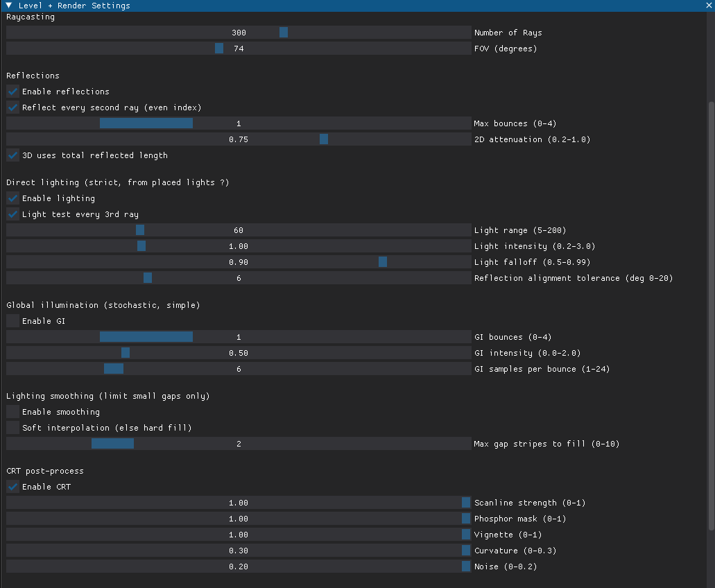Click the Number of Rays slider

pos(239,33)
